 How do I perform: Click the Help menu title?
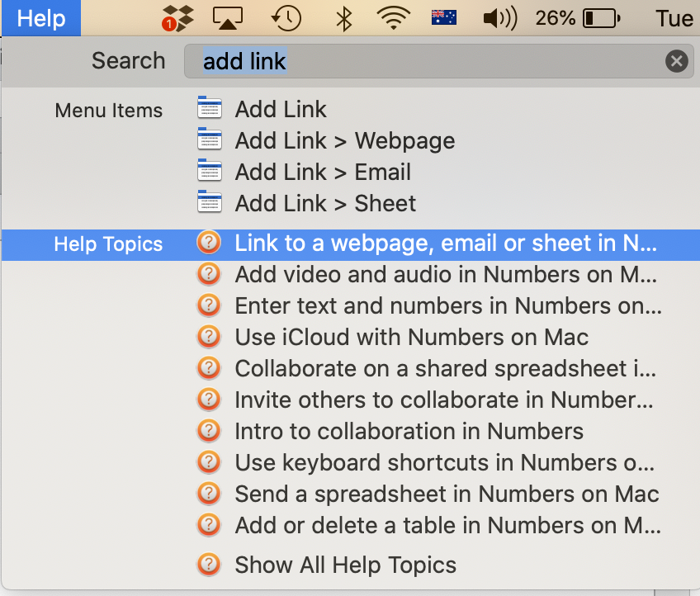(x=41, y=17)
